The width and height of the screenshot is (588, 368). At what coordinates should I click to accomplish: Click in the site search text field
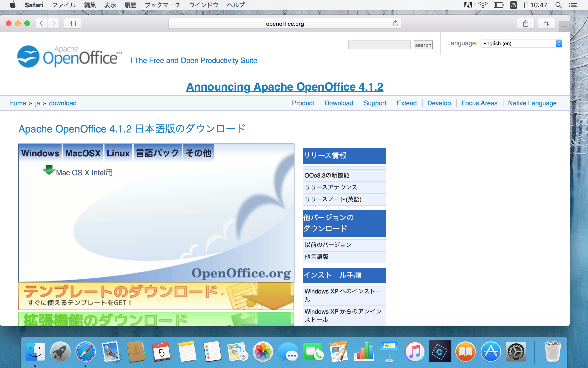tap(379, 45)
